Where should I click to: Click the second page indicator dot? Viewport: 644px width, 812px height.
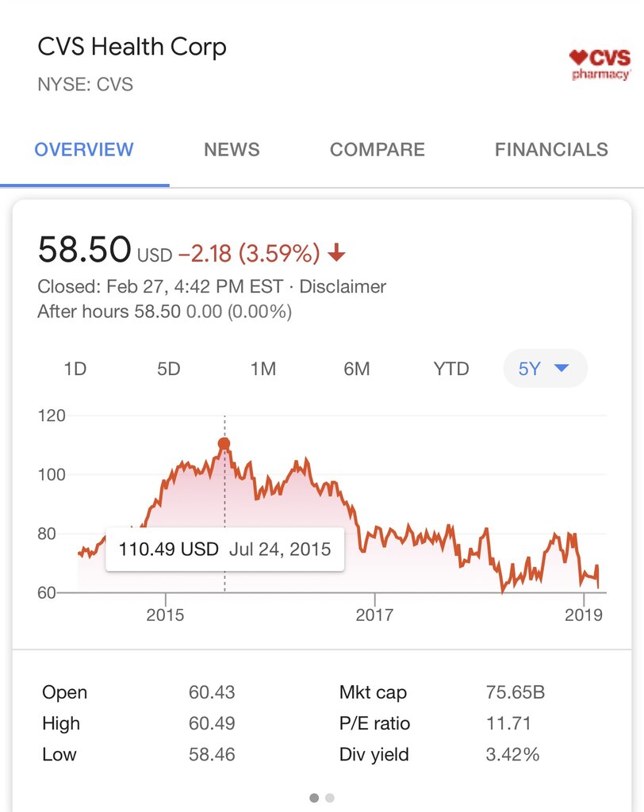[x=329, y=798]
